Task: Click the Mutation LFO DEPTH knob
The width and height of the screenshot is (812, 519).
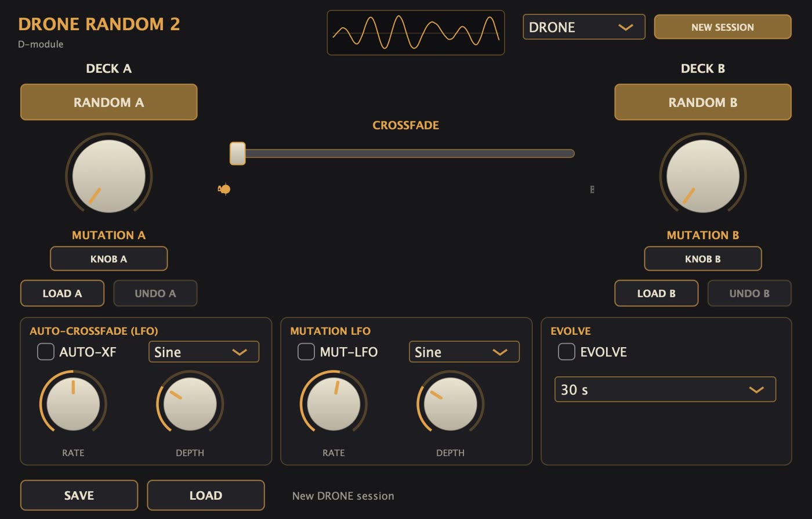Action: click(x=450, y=404)
